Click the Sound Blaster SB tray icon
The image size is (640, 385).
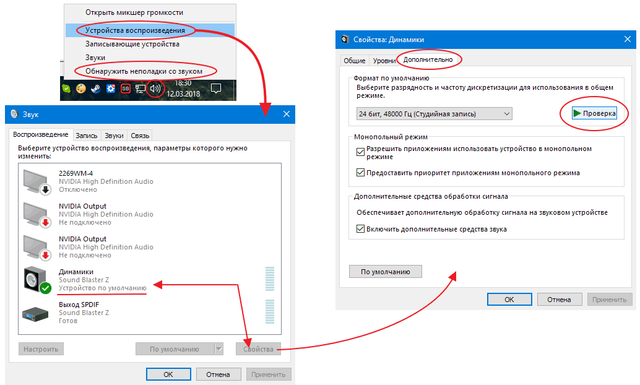click(x=126, y=89)
